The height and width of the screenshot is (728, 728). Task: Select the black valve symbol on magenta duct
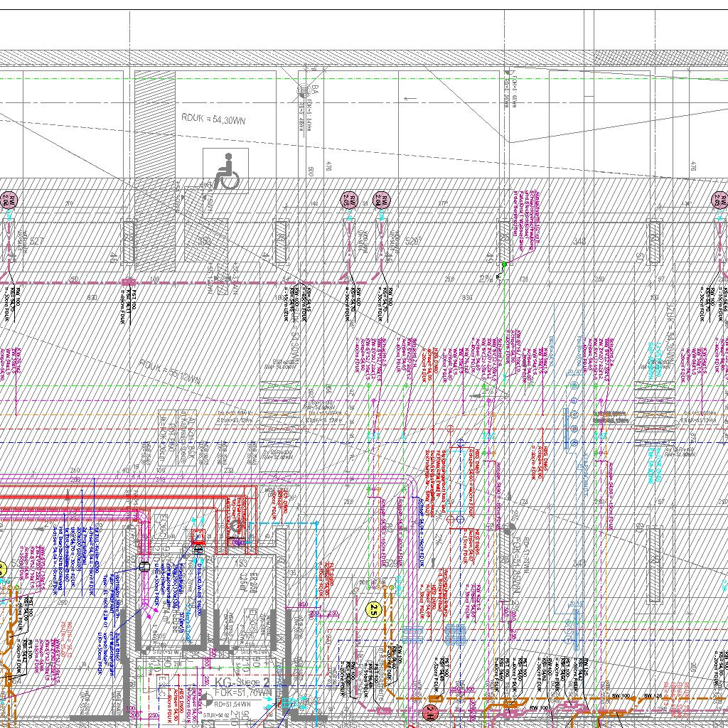click(x=144, y=567)
